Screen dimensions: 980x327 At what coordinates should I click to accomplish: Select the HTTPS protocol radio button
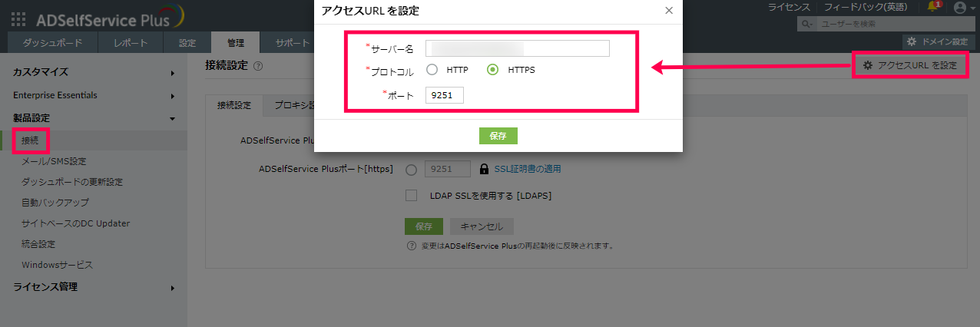point(493,70)
